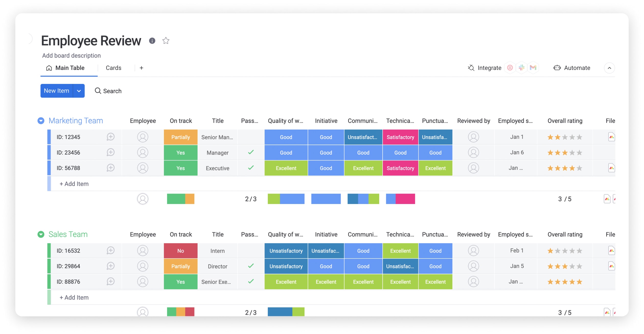The height and width of the screenshot is (334, 644).
Task: Toggle passed checkmark for ID: 29864
Action: pyautogui.click(x=251, y=266)
